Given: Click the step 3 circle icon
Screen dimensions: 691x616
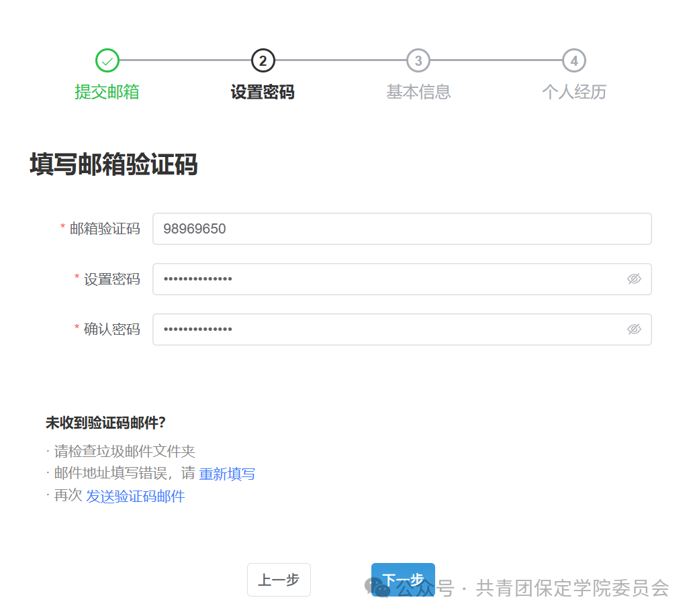Looking at the screenshot, I should click(x=418, y=60).
